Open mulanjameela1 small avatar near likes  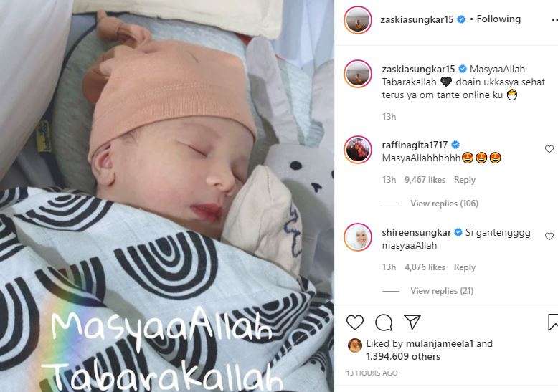tap(354, 345)
